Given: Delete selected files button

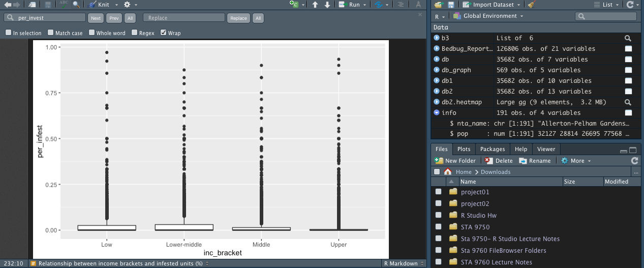Looking at the screenshot, I should (x=499, y=161).
